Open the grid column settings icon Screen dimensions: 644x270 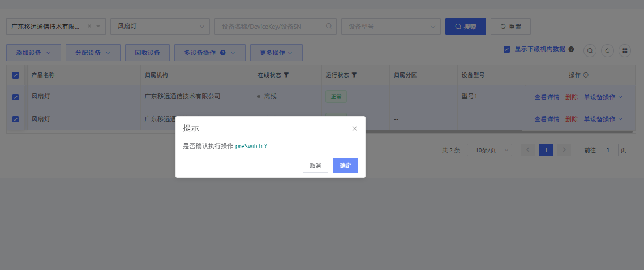(x=625, y=50)
